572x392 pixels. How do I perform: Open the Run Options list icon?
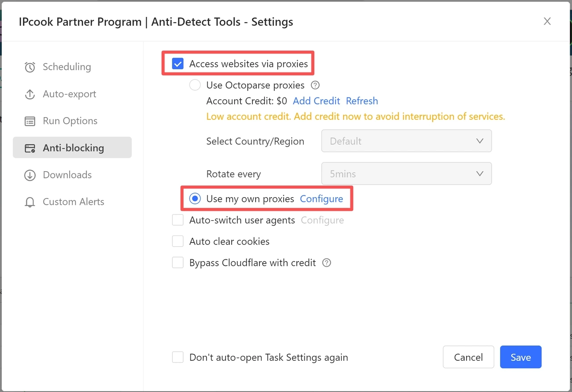[x=29, y=121]
